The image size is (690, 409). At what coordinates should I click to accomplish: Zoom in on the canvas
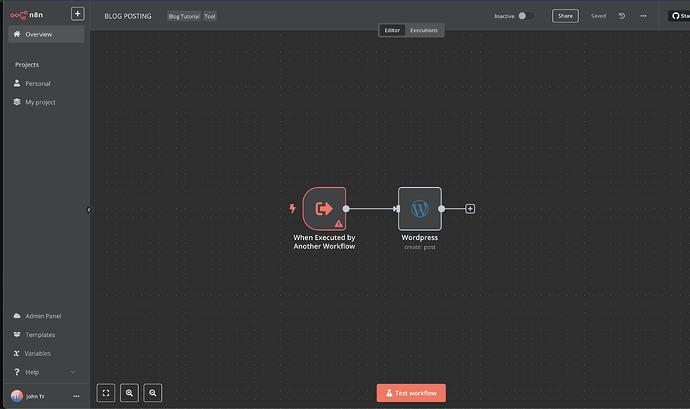(x=129, y=393)
